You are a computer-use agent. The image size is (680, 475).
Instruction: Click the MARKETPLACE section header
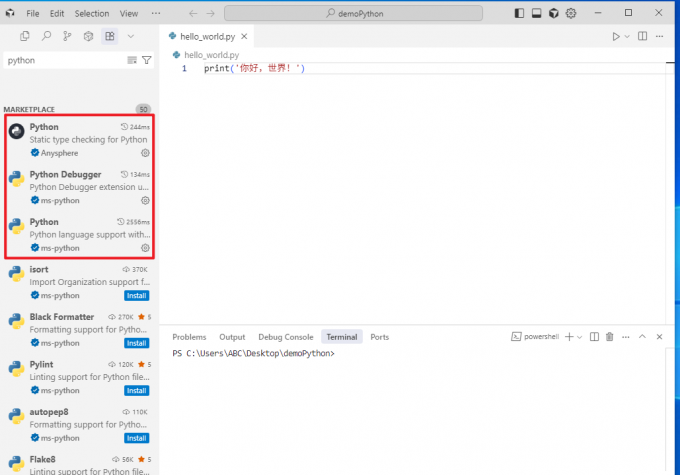pos(29,109)
